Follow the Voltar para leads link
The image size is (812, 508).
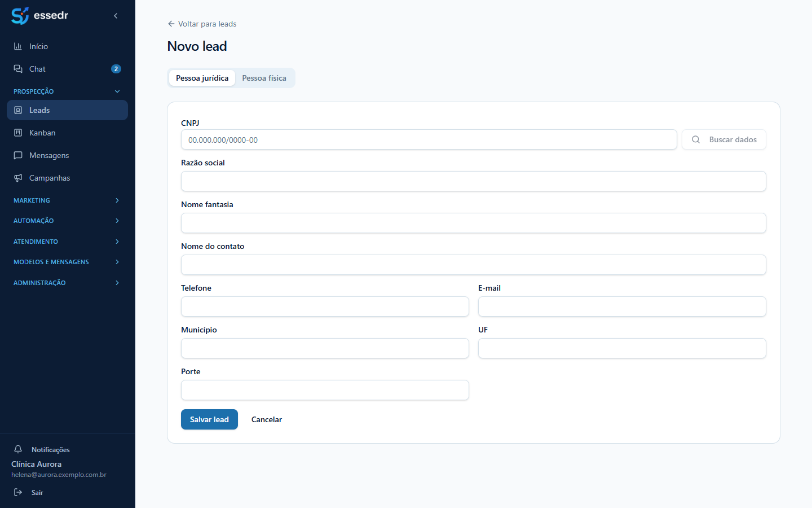point(202,24)
